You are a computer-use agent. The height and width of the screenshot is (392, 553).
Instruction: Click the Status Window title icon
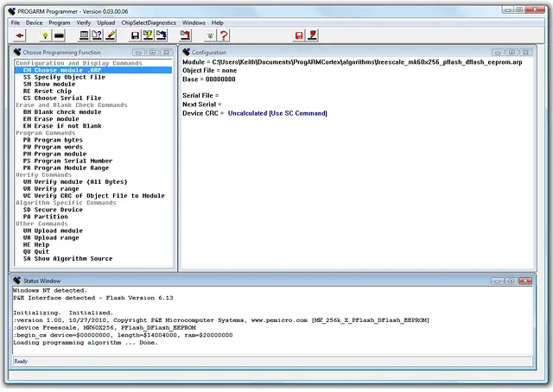pyautogui.click(x=17, y=281)
